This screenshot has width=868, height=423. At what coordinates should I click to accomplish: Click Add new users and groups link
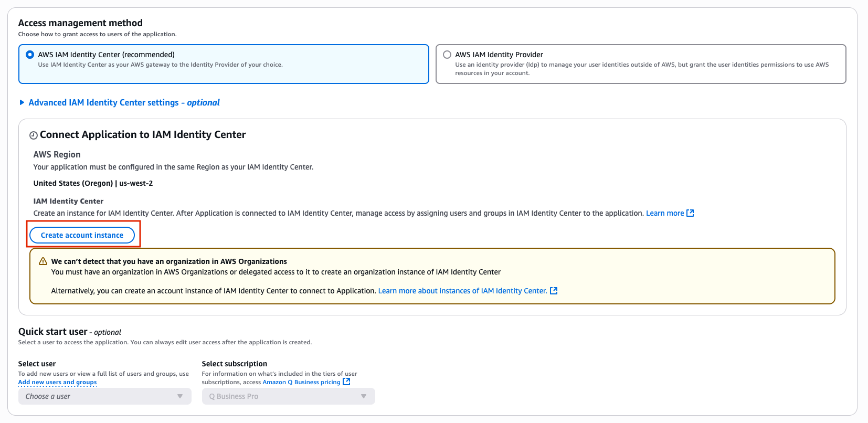click(x=58, y=382)
